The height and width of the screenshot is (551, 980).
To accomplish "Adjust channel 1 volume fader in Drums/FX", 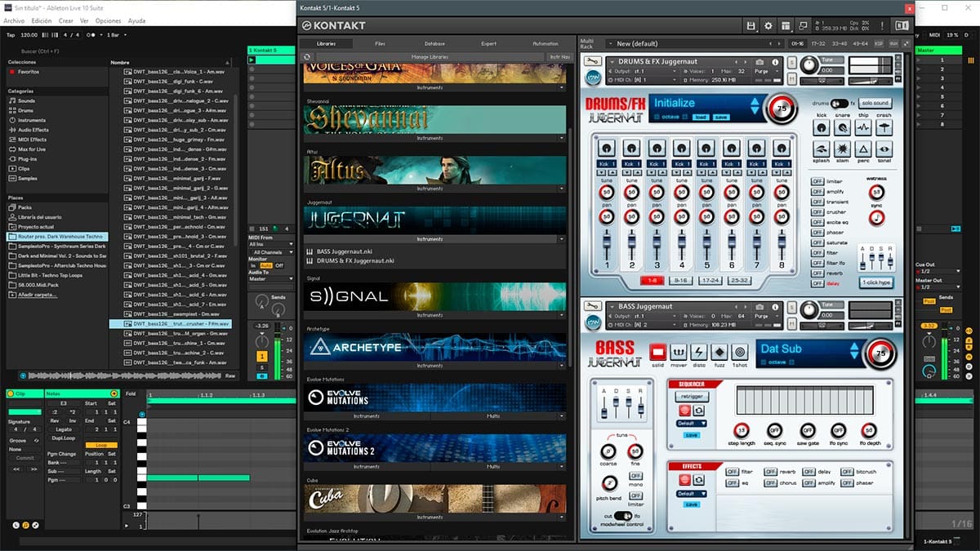I will pyautogui.click(x=606, y=242).
